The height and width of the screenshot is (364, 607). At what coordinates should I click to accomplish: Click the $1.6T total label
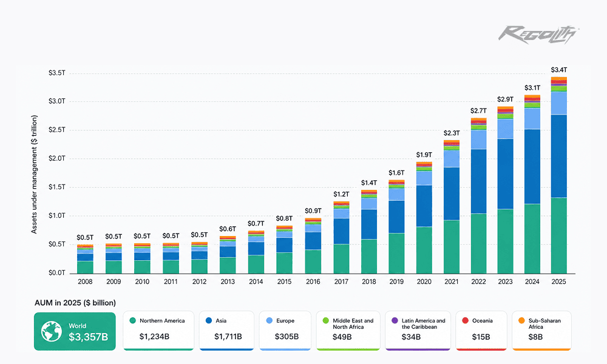(396, 172)
